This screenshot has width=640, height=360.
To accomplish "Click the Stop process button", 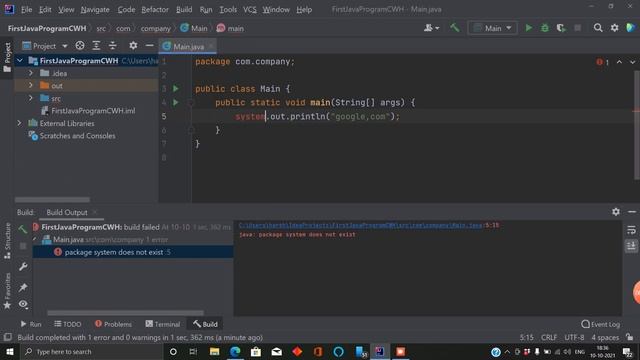I will pos(578,28).
